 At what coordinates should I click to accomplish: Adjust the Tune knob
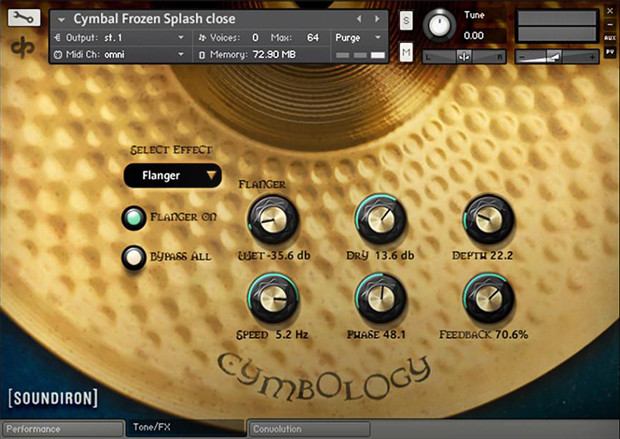pos(439,25)
